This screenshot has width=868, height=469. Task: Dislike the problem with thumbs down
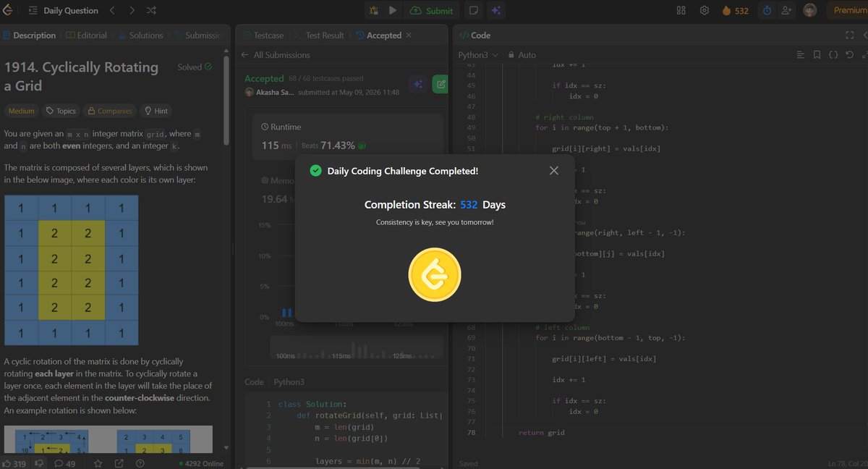(x=40, y=463)
